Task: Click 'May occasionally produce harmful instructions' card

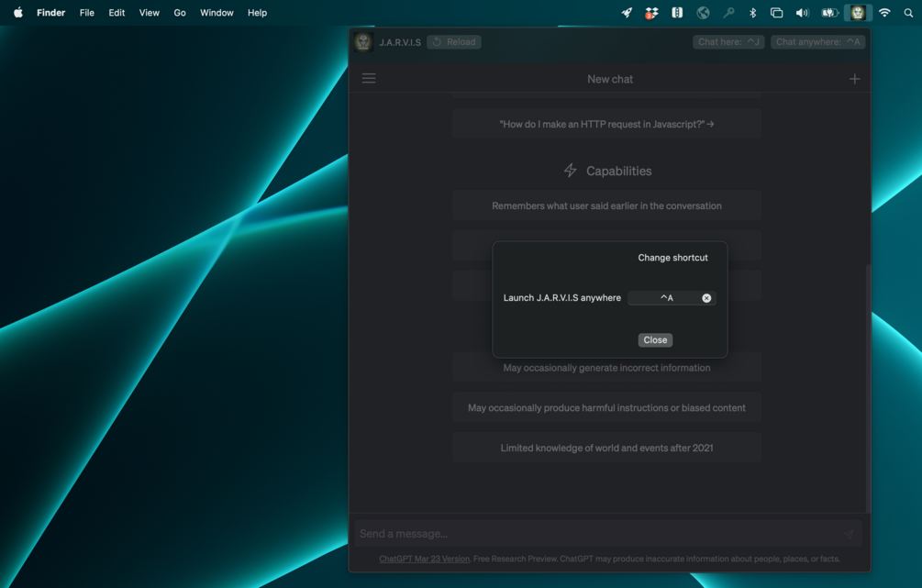Action: [606, 407]
